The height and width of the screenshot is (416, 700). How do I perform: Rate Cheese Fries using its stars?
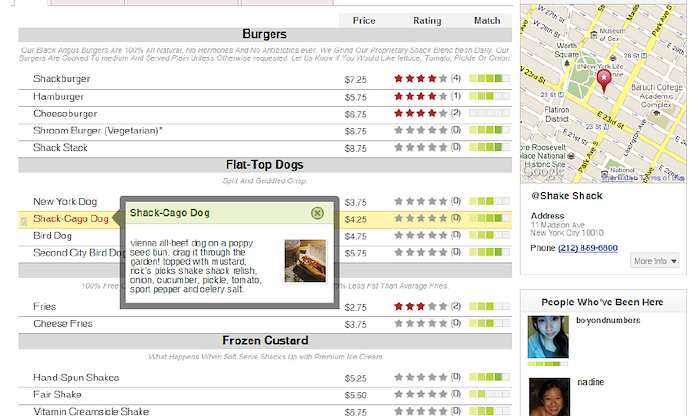point(421,323)
